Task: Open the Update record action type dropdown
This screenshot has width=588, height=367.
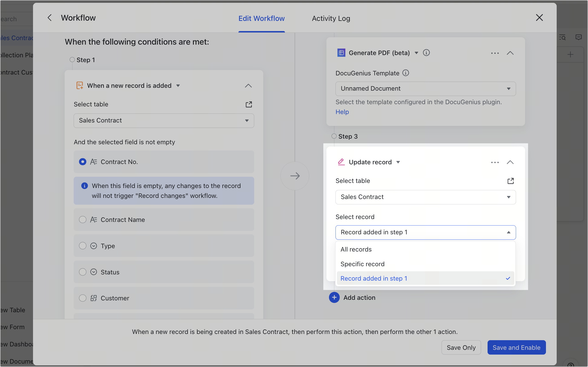Action: 398,162
